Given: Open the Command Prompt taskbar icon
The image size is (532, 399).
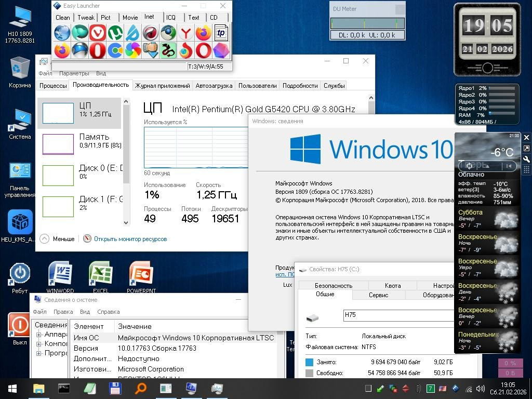Looking at the screenshot, I should [x=64, y=388].
